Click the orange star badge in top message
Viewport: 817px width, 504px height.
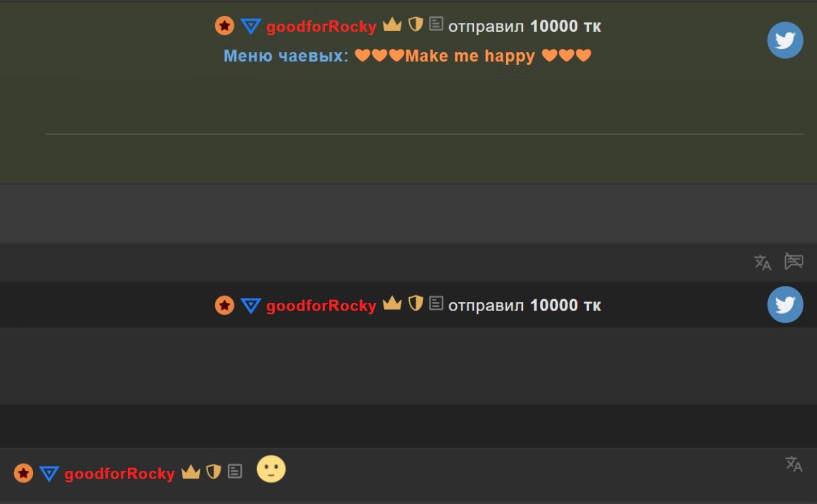tap(225, 26)
